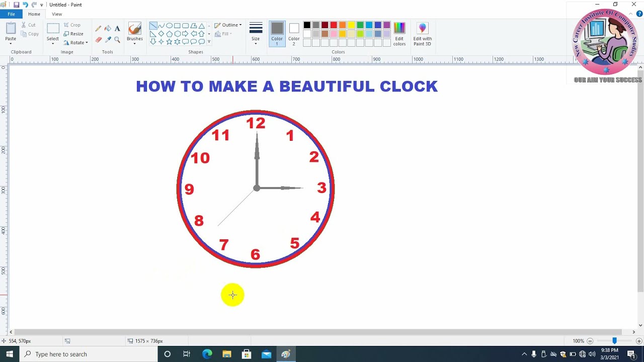Switch to the Home tab
Image resolution: width=644 pixels, height=362 pixels.
click(x=34, y=14)
